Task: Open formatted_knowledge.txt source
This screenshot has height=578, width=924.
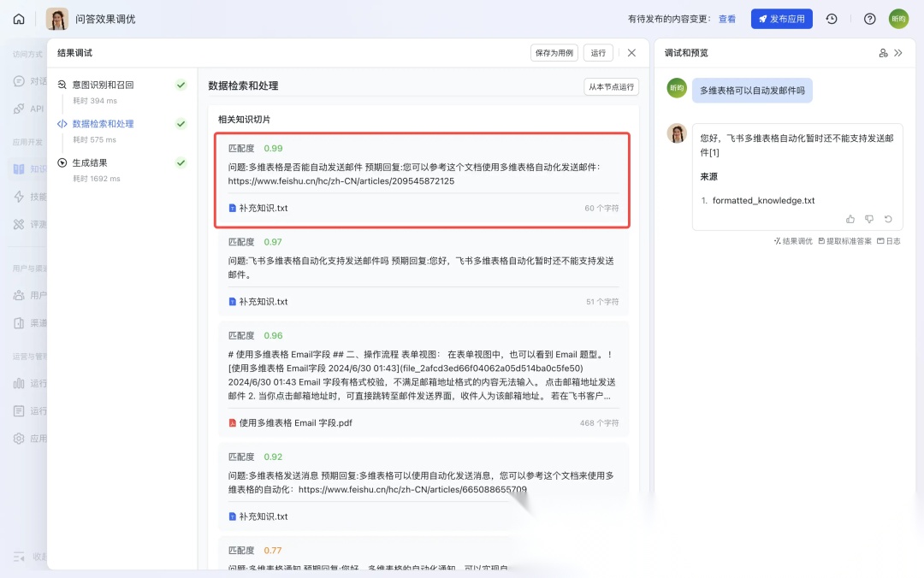Action: pyautogui.click(x=763, y=200)
